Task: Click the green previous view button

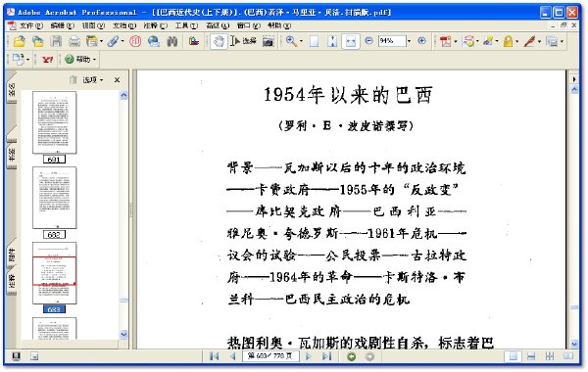Action: (352, 356)
